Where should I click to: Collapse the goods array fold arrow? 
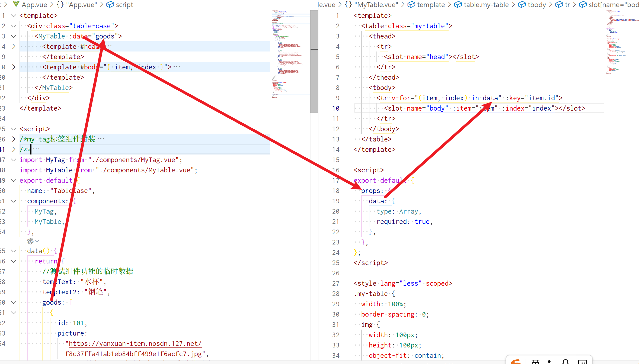coord(14,302)
